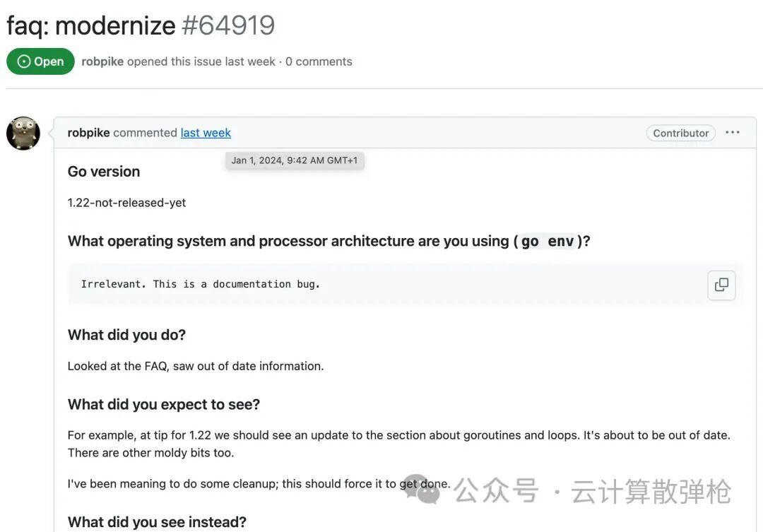Click the '1.22-not-released-yet' text
763x532 pixels.
pyautogui.click(x=126, y=203)
